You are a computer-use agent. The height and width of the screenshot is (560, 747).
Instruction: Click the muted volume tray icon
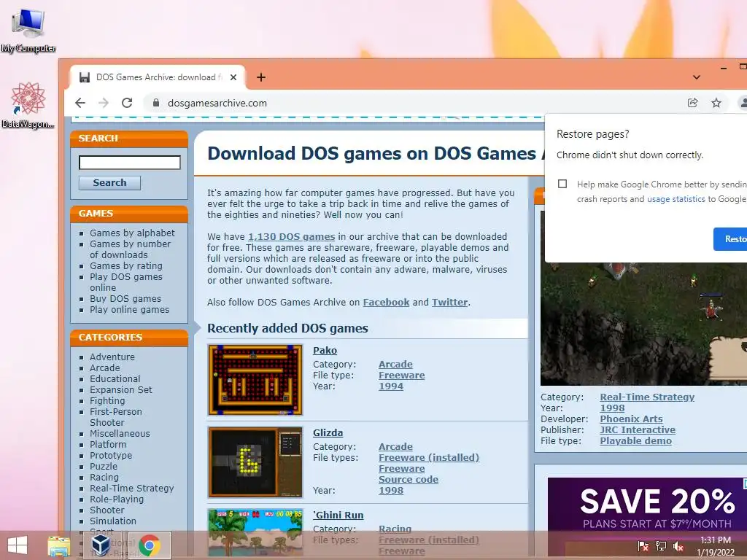tap(678, 545)
